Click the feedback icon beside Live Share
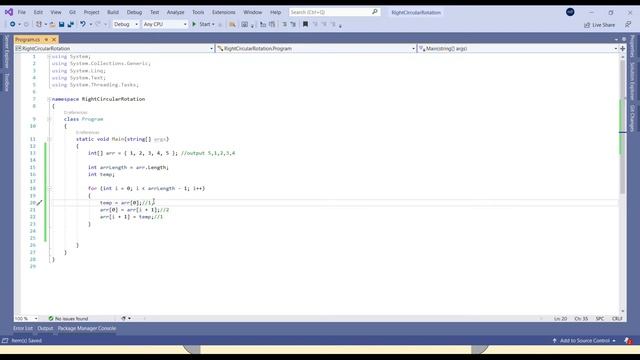The image size is (640, 360). coord(628,25)
